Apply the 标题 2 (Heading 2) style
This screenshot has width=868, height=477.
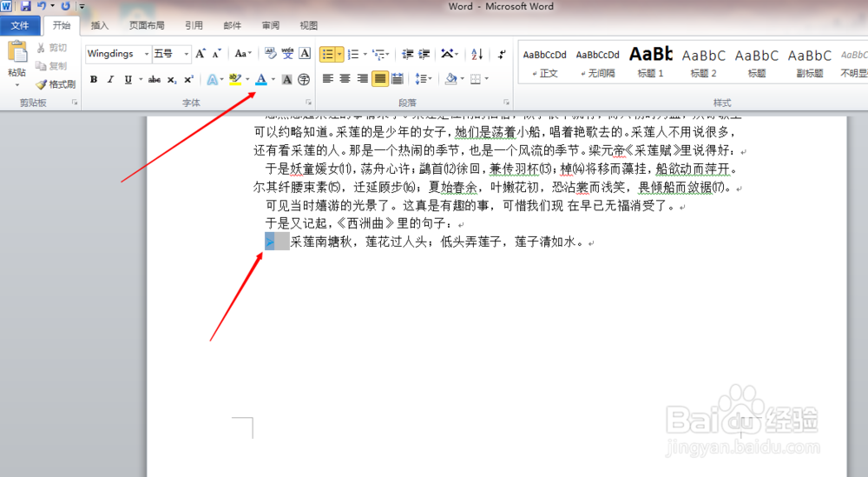coord(704,62)
